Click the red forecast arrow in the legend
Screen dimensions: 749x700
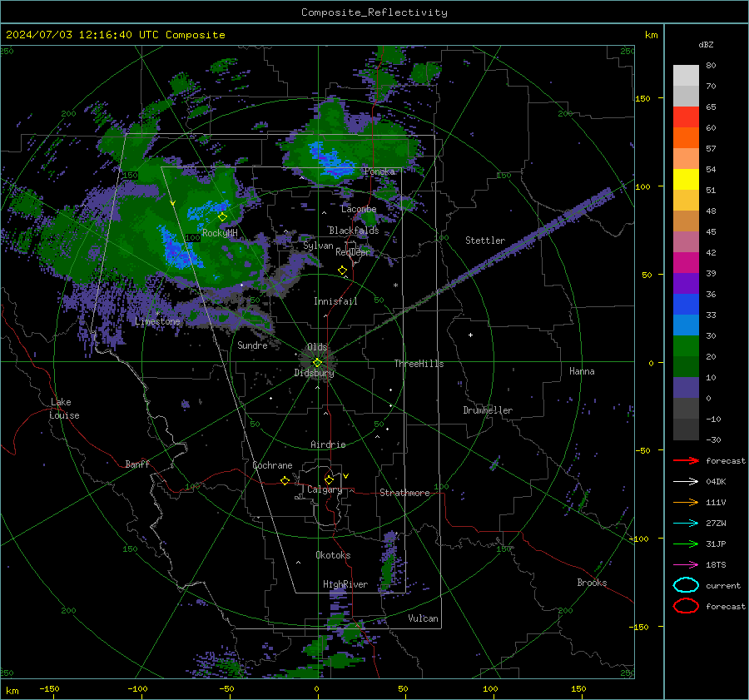pyautogui.click(x=686, y=460)
